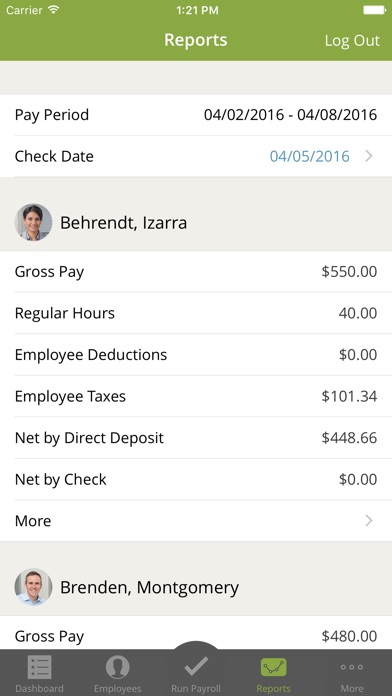Expand the Check Date chevron
Image resolution: width=392 pixels, height=696 pixels.
[x=368, y=156]
